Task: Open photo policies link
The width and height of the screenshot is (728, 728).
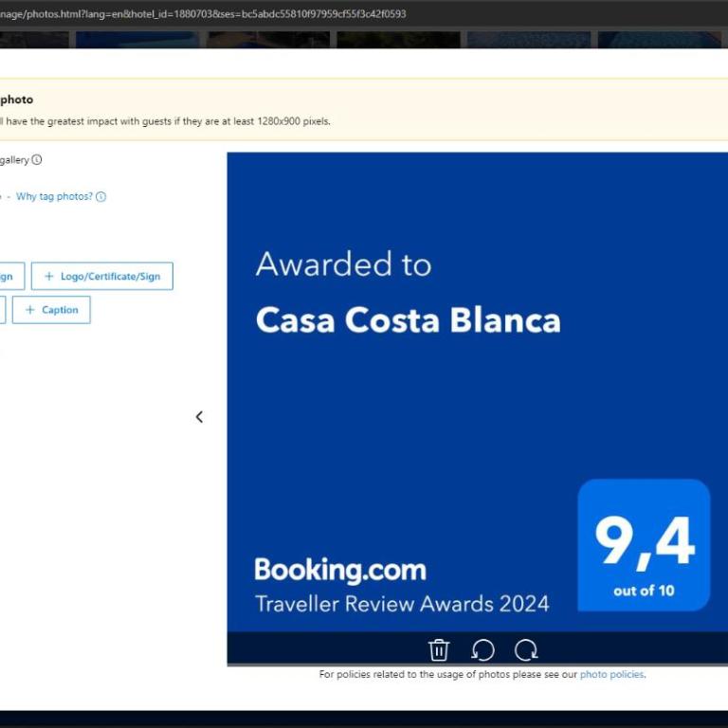Action: [x=612, y=674]
